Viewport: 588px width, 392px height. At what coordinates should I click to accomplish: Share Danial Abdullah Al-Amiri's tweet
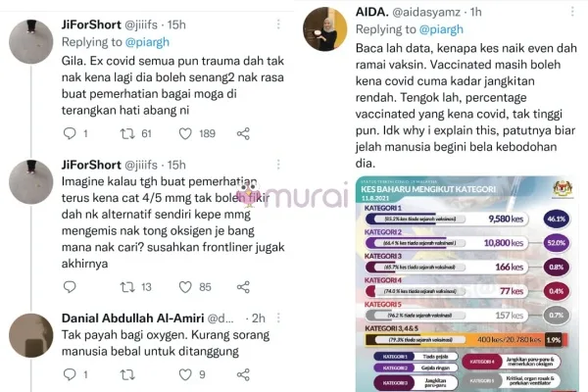click(243, 374)
